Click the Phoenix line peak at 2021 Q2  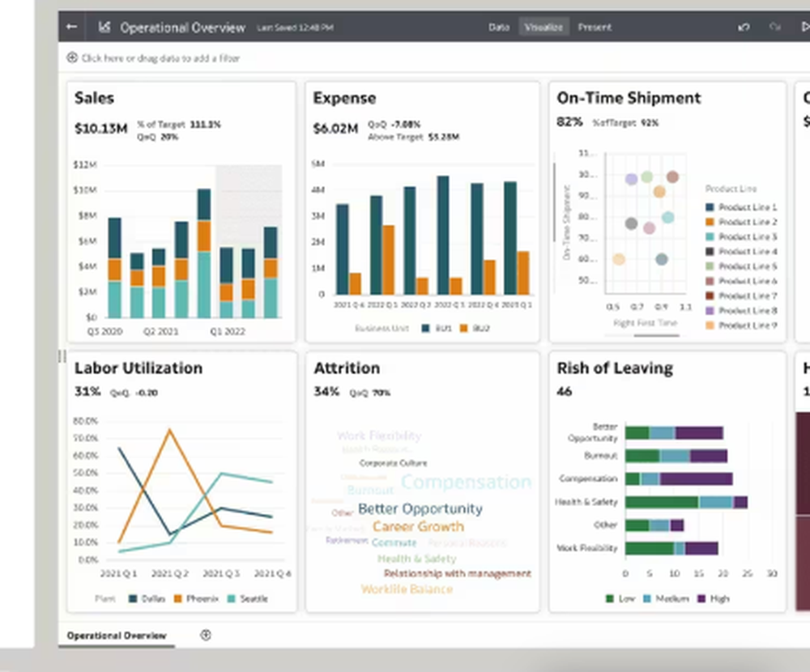click(x=169, y=430)
